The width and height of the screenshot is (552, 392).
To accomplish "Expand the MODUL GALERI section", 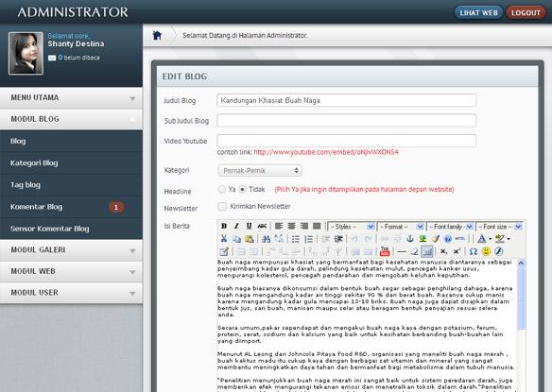I will tap(71, 249).
